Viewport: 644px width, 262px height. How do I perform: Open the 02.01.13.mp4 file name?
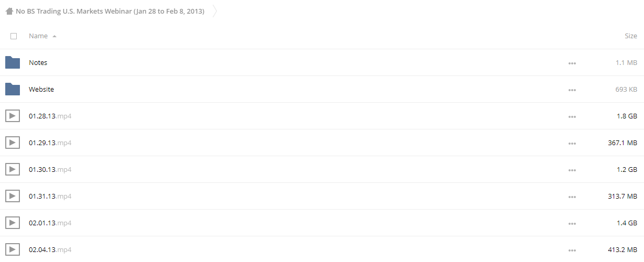click(x=50, y=223)
